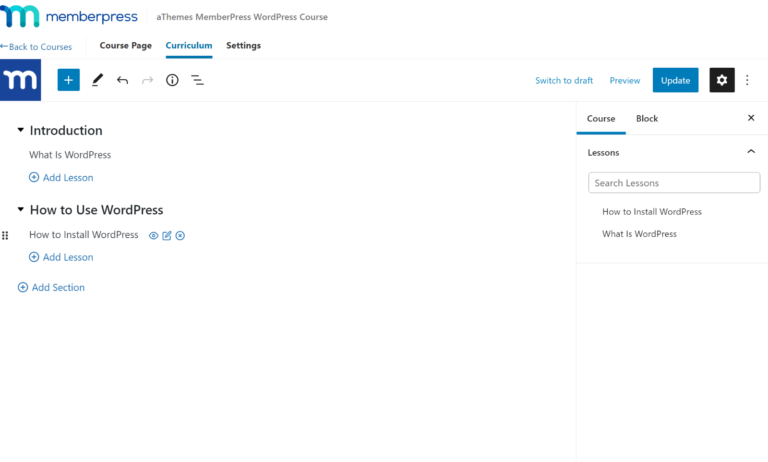Image resolution: width=768 pixels, height=462 pixels.
Task: Switch to the Block sidebar tab
Action: coord(647,119)
